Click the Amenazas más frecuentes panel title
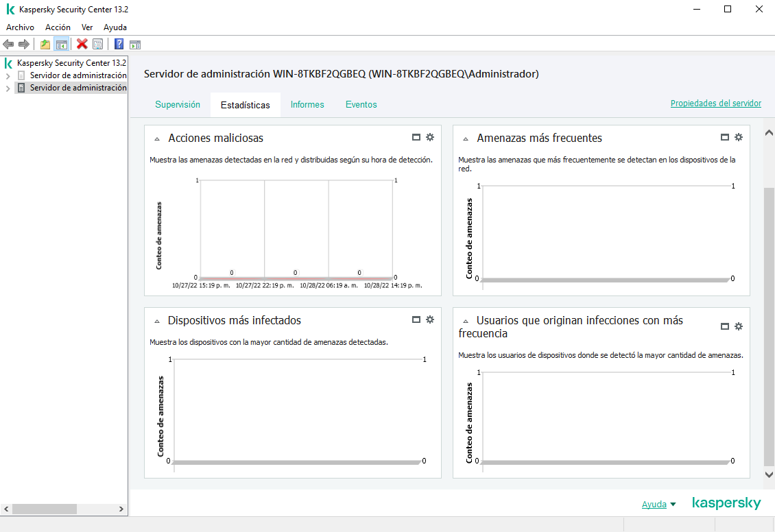 (539, 138)
